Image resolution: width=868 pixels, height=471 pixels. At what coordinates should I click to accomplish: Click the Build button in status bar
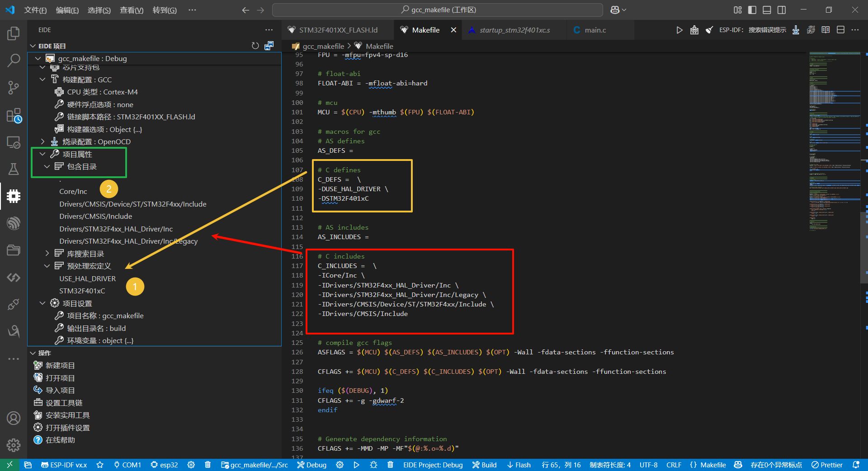[484, 465]
